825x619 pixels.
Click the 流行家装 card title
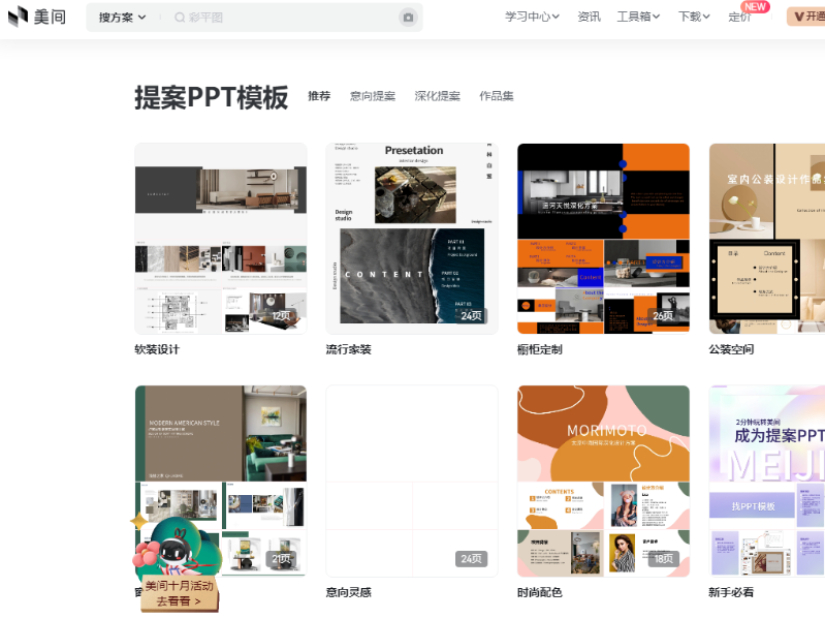coord(348,350)
